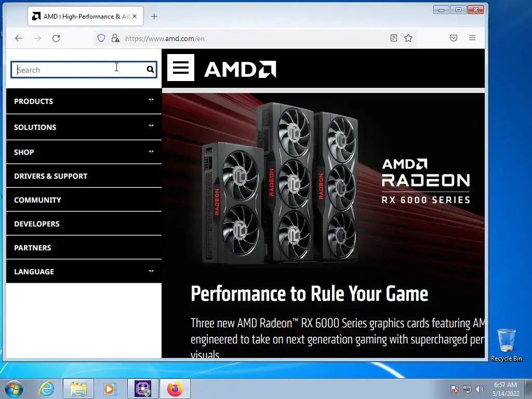This screenshot has width=532, height=399.
Task: Click the volume speaker tray icon
Action: [479, 389]
